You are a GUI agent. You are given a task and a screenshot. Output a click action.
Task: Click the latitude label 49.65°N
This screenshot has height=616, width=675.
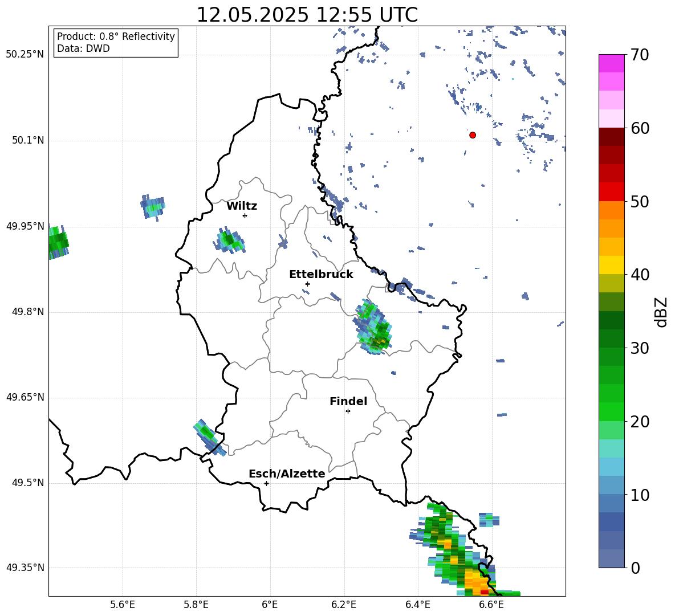[x=25, y=397]
